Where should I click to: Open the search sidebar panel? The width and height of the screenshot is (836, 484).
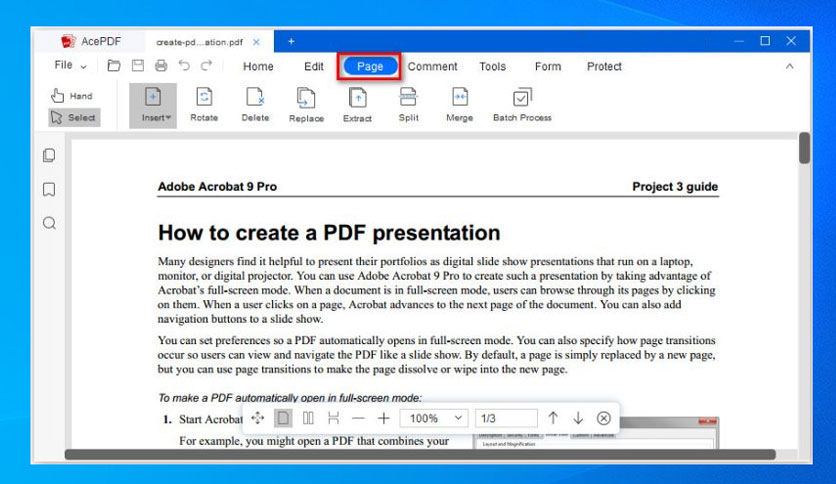point(49,223)
